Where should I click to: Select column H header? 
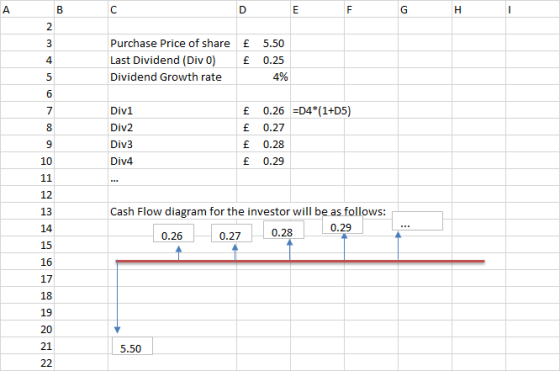[x=479, y=9]
